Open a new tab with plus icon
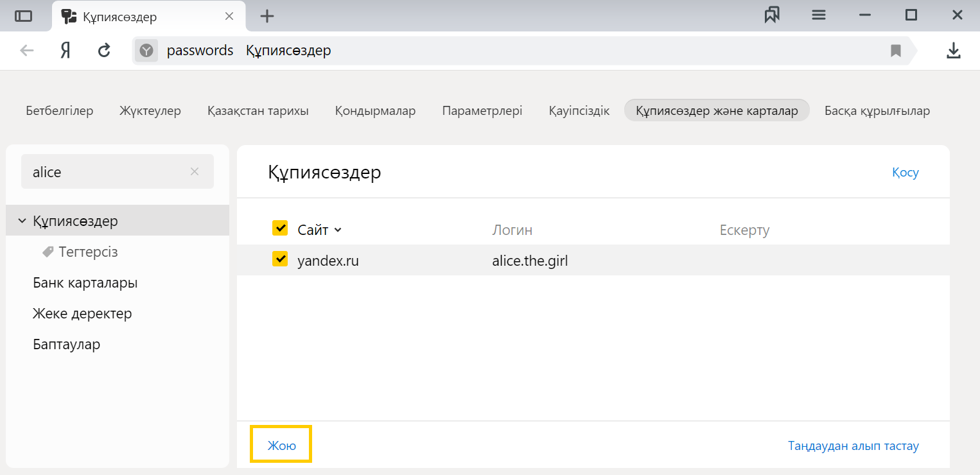The height and width of the screenshot is (475, 980). 267,16
